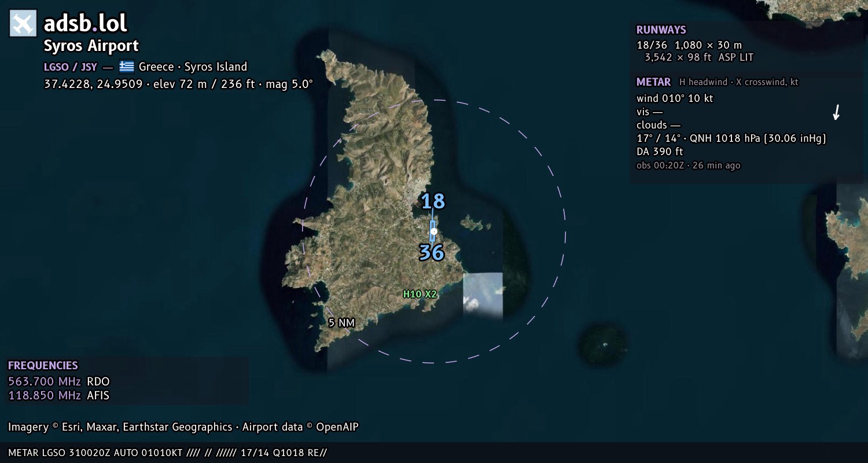Click the 118.850 MHz AFIS frequency
868x463 pixels.
(59, 396)
